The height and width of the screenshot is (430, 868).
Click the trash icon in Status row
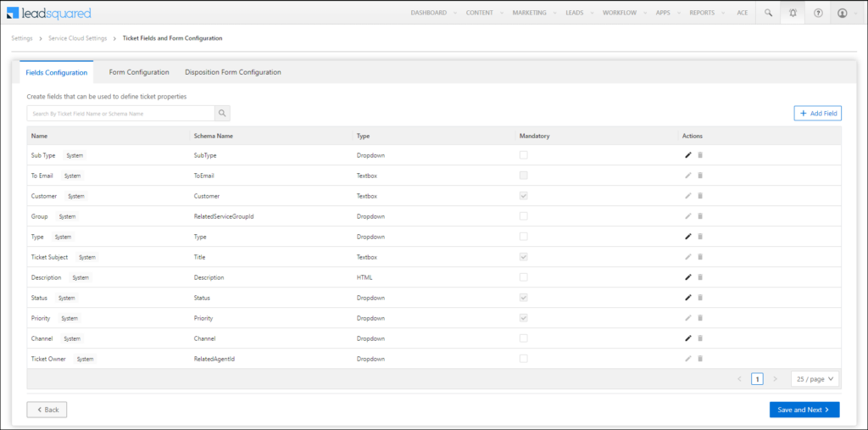(x=699, y=298)
